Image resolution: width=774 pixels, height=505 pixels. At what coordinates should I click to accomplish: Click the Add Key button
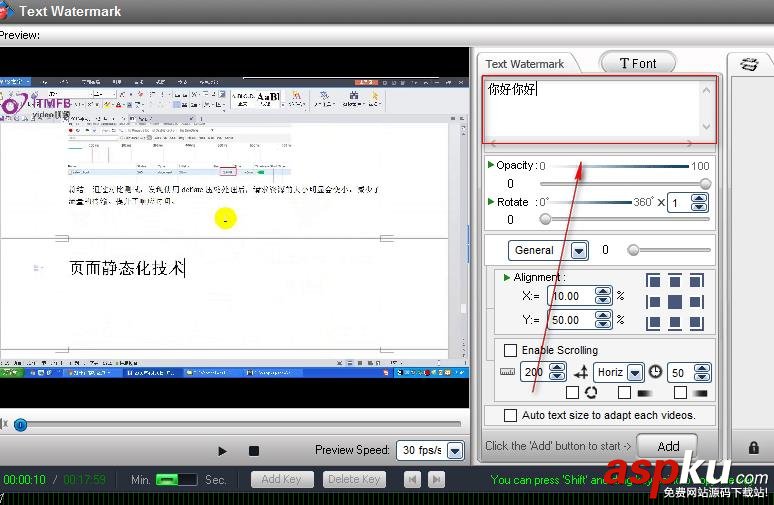point(281,479)
